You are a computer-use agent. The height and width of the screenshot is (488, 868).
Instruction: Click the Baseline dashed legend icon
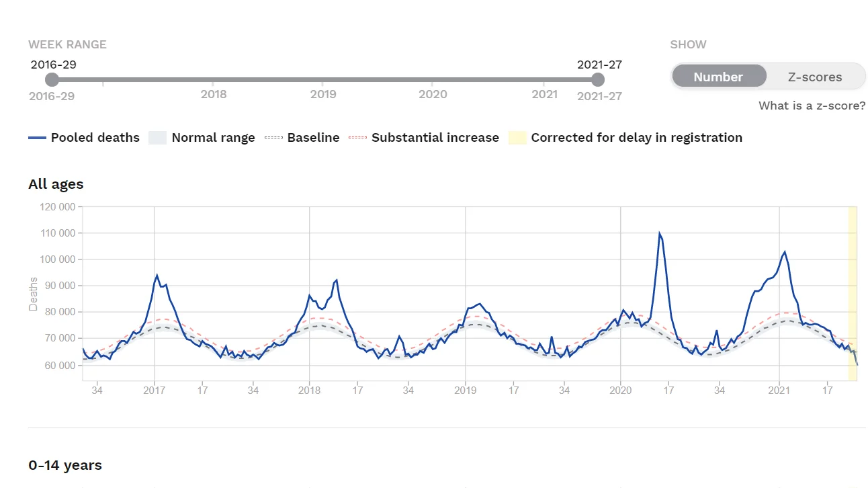[x=273, y=138]
